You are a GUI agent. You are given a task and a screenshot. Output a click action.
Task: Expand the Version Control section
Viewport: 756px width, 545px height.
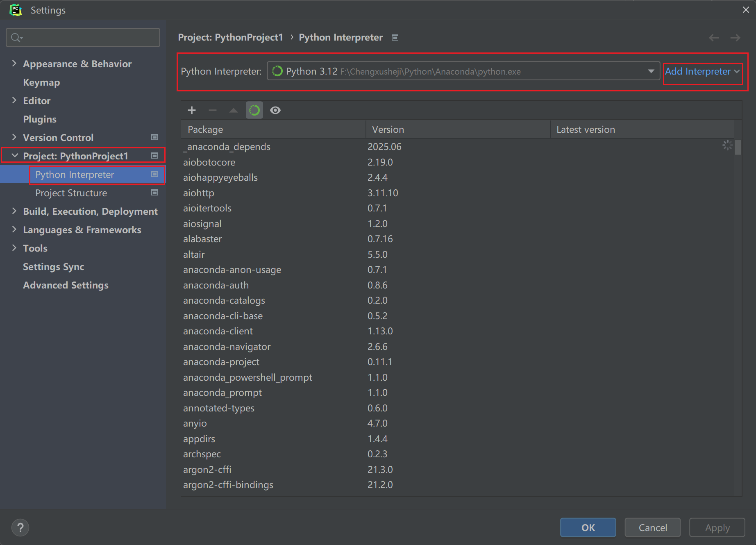[14, 137]
